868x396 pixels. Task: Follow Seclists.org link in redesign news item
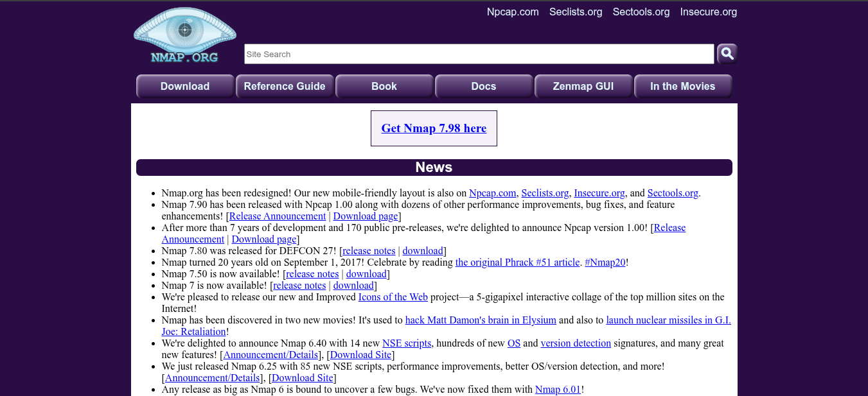coord(545,193)
